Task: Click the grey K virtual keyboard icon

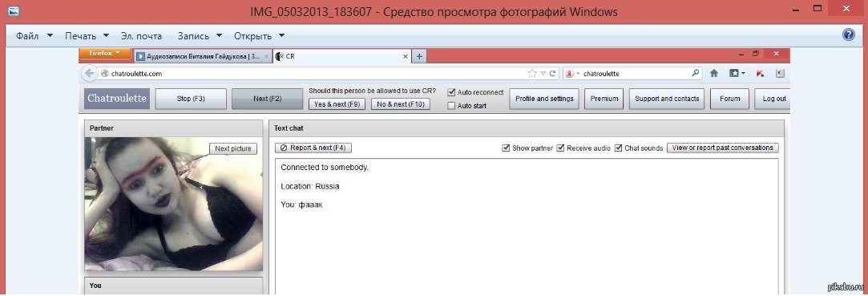Action: point(779,73)
